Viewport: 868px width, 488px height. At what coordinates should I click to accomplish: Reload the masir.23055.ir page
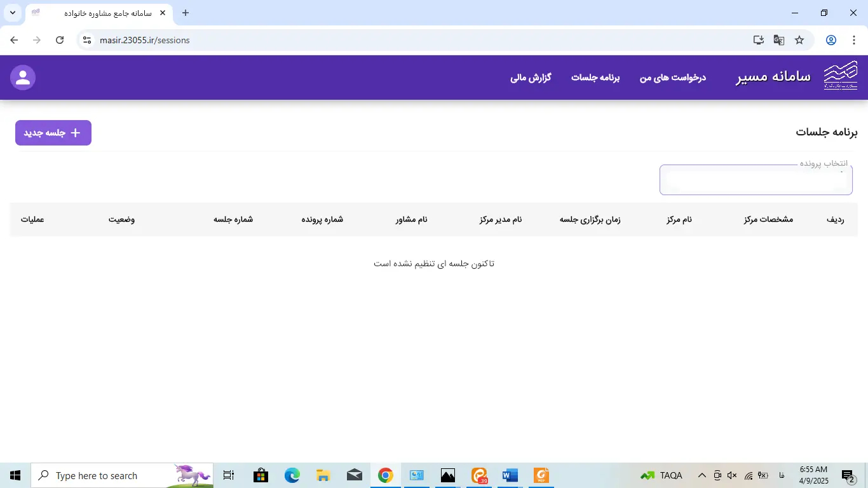point(60,40)
